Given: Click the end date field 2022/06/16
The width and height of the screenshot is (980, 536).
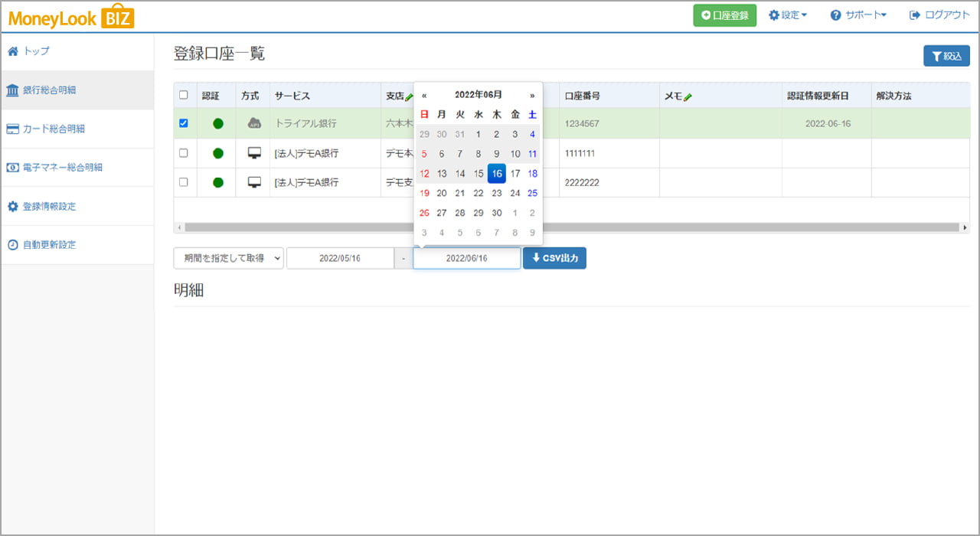Looking at the screenshot, I should pyautogui.click(x=466, y=258).
